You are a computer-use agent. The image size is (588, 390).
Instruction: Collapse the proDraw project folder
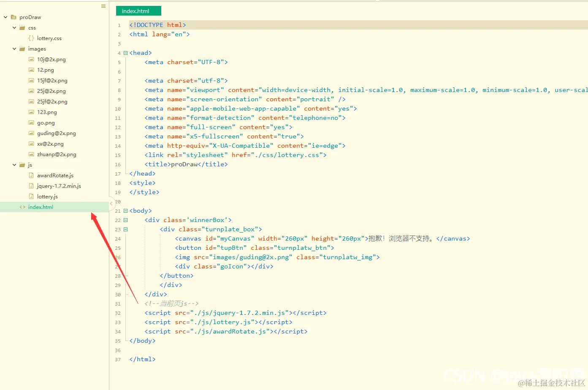pyautogui.click(x=5, y=17)
